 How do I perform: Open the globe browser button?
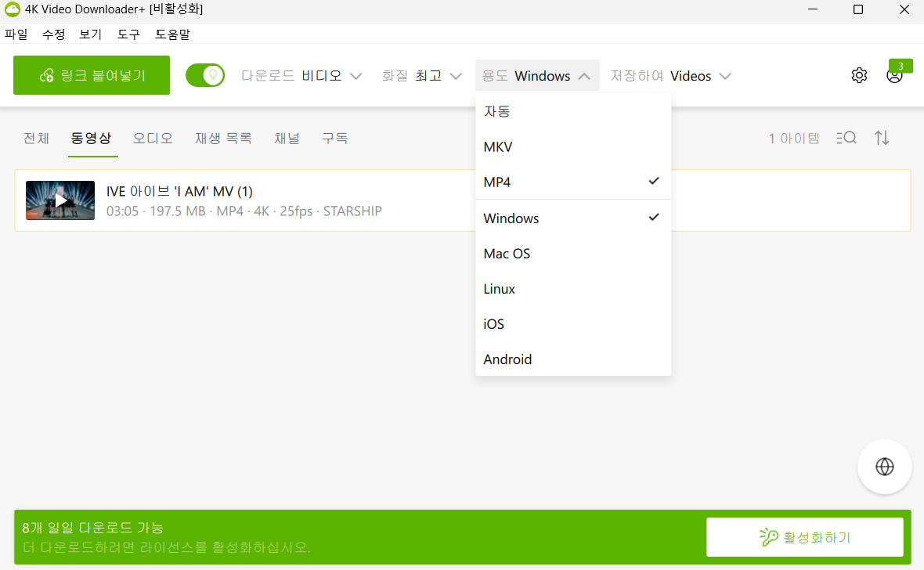(885, 466)
